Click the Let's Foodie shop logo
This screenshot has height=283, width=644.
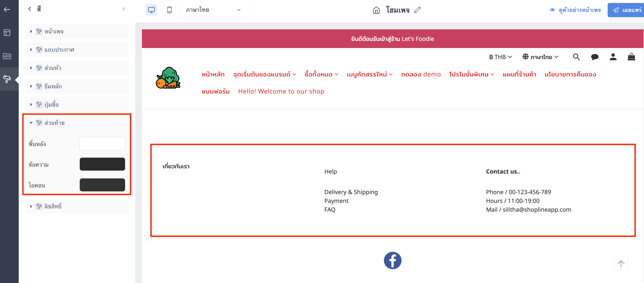pos(168,78)
